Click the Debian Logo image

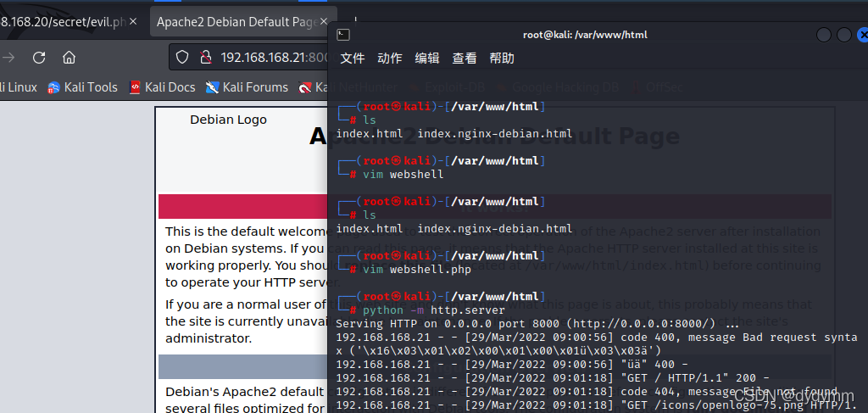228,120
